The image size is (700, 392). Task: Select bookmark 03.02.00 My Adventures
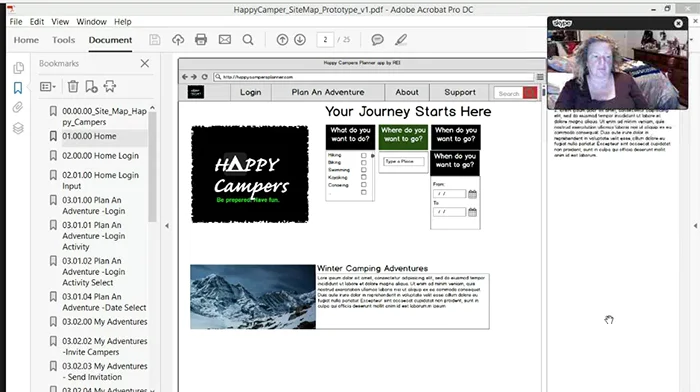104,322
